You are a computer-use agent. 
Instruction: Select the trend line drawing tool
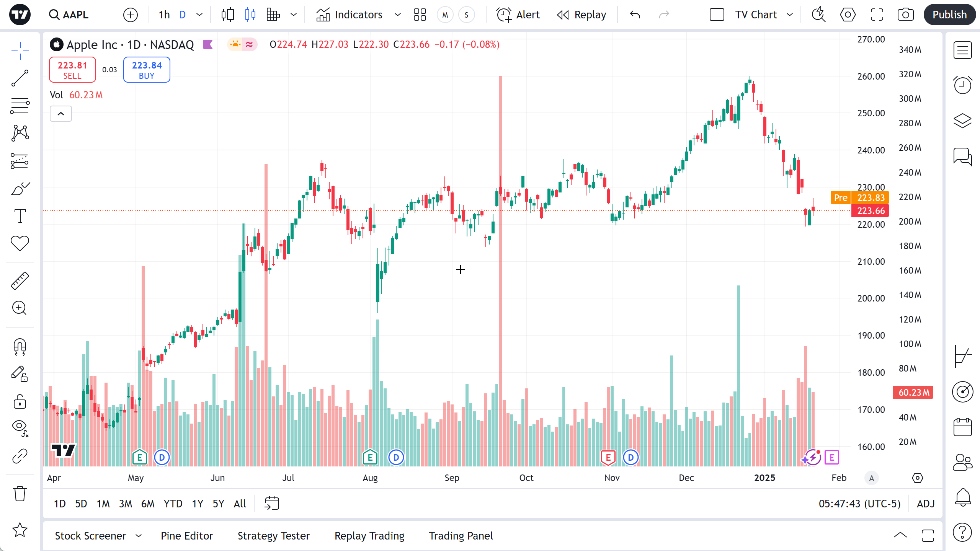point(20,78)
